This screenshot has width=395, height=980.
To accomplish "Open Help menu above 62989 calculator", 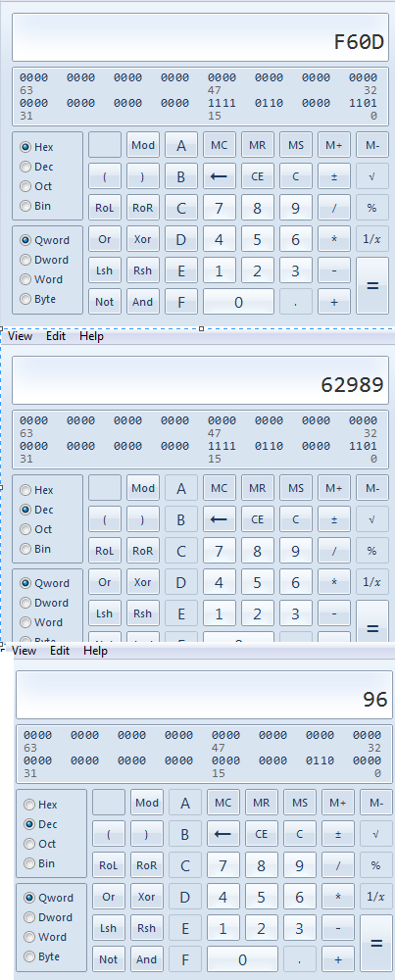I will pyautogui.click(x=91, y=335).
